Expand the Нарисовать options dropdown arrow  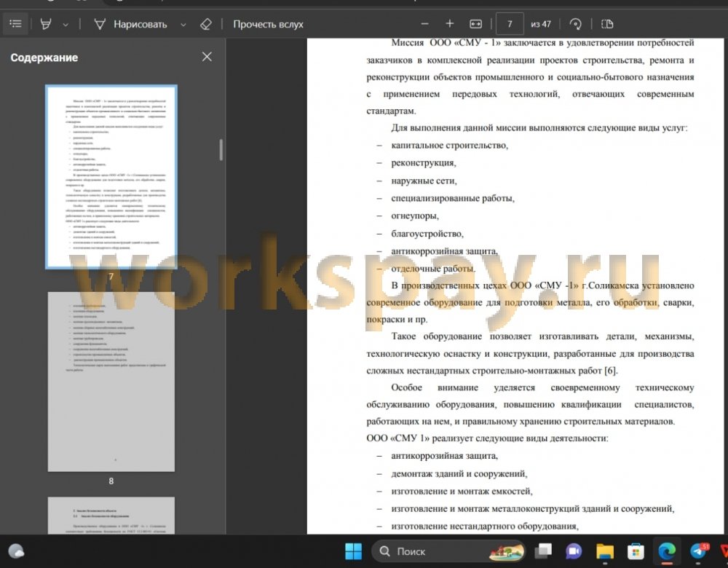pos(183,25)
